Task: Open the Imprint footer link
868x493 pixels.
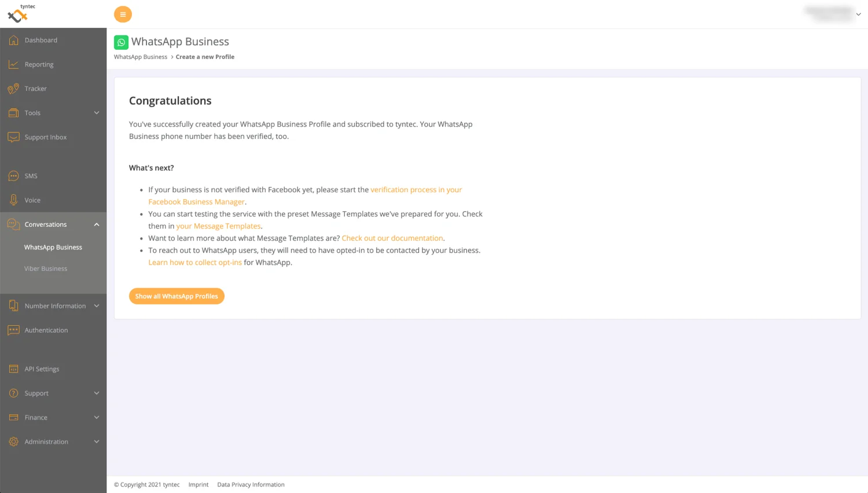Action: point(198,485)
